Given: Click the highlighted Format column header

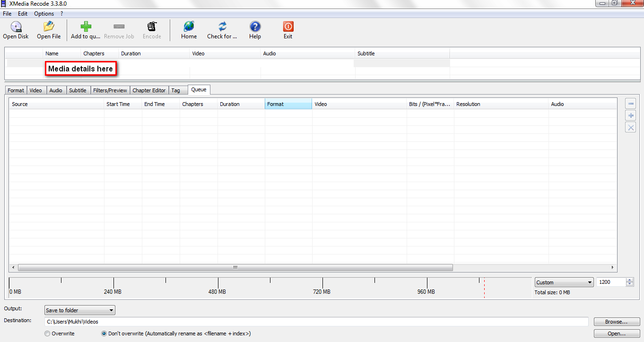Looking at the screenshot, I should [x=288, y=104].
